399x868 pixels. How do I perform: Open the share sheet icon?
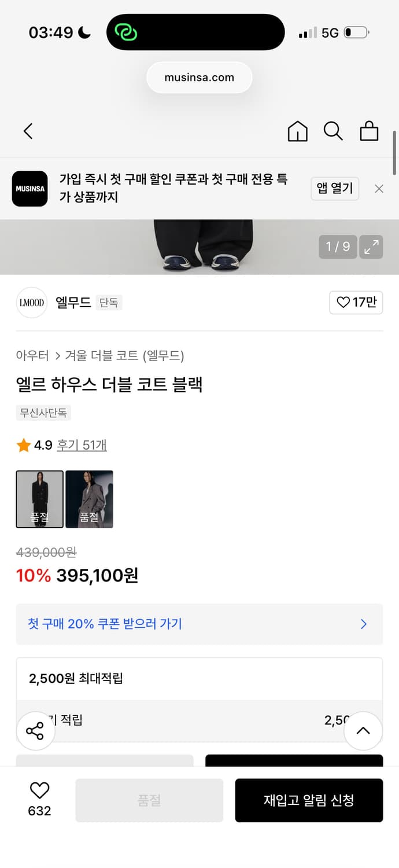[x=35, y=730]
